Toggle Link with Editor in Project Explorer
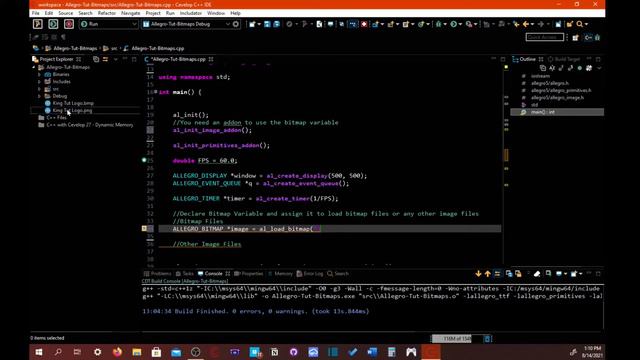Viewport: 640px width, 360px height. pos(105,59)
